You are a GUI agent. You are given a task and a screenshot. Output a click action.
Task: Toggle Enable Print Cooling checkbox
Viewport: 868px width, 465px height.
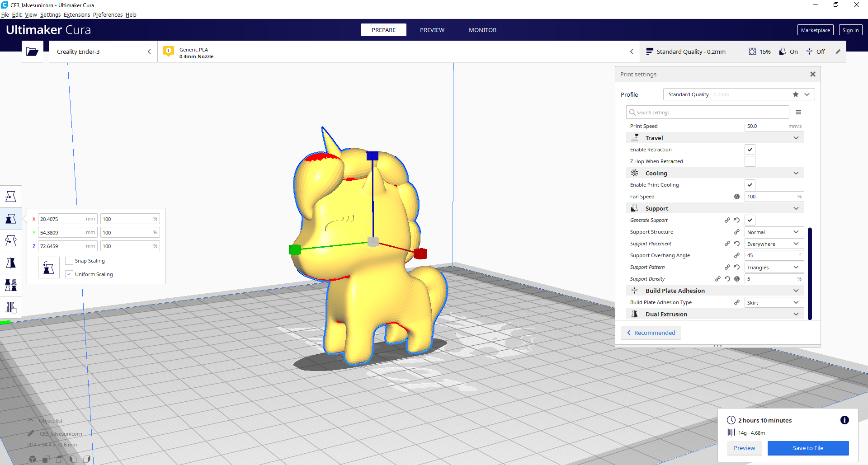pos(750,185)
